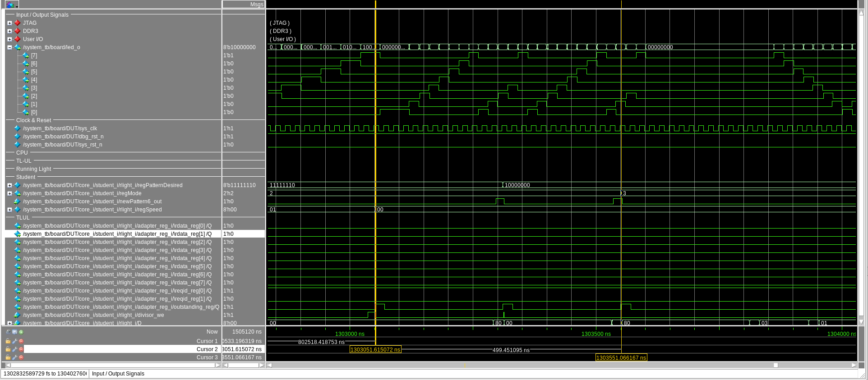Screen dimensions: 868x380
Task: Toggle the lock on Cursor 2
Action: (8, 349)
